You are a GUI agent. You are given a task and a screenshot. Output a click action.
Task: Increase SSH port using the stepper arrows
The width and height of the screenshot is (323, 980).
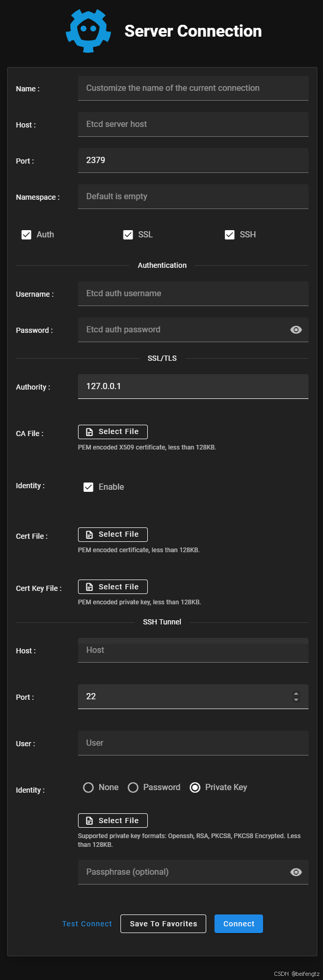[296, 694]
